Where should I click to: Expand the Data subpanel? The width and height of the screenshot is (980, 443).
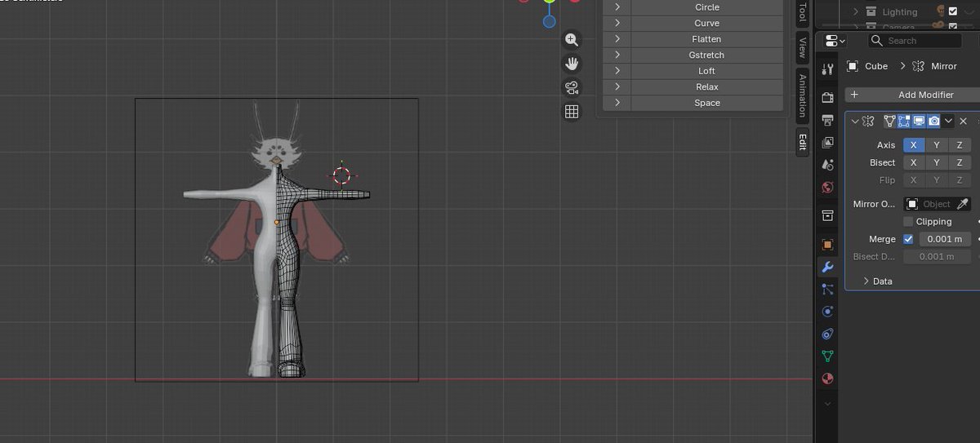(x=866, y=281)
